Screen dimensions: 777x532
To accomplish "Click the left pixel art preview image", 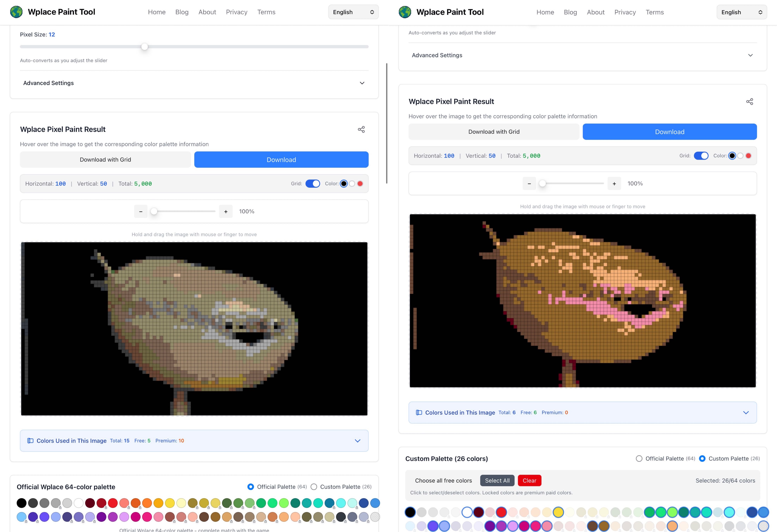I will [x=194, y=329].
